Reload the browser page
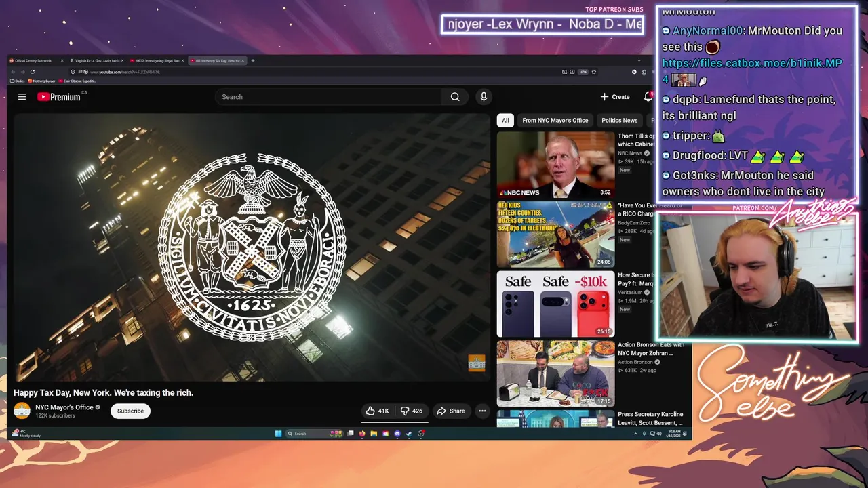This screenshot has height=488, width=868. pos(32,72)
